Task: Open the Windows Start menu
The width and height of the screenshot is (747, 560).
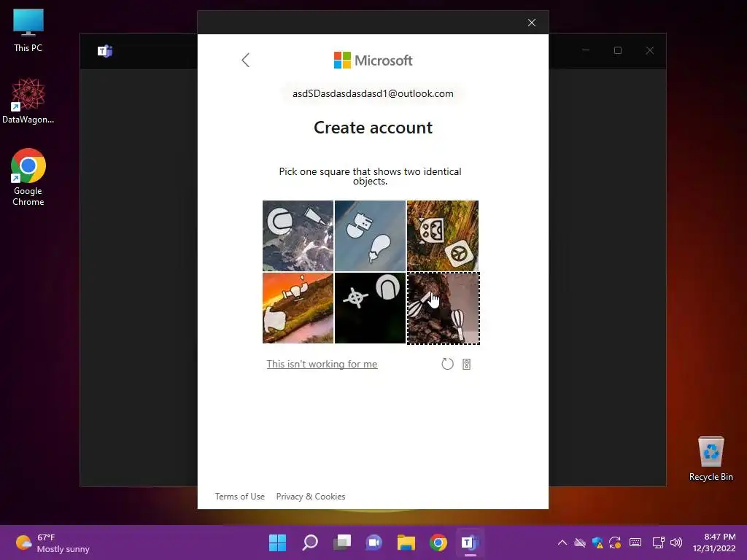Action: click(x=277, y=542)
